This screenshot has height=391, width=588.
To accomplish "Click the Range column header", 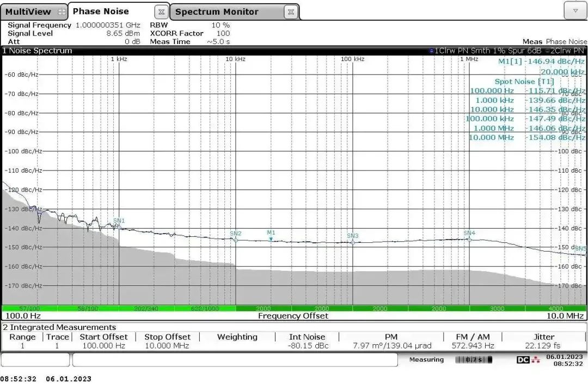I will click(x=22, y=337).
